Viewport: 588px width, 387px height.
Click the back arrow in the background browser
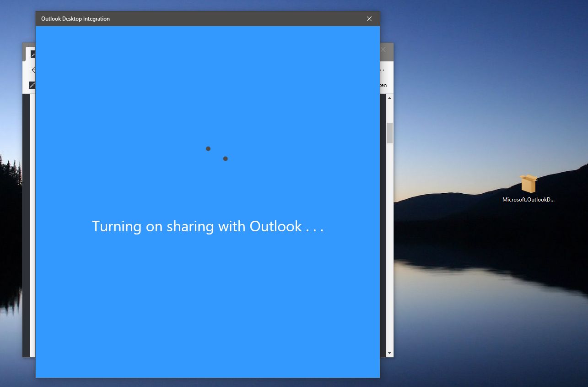[x=33, y=70]
